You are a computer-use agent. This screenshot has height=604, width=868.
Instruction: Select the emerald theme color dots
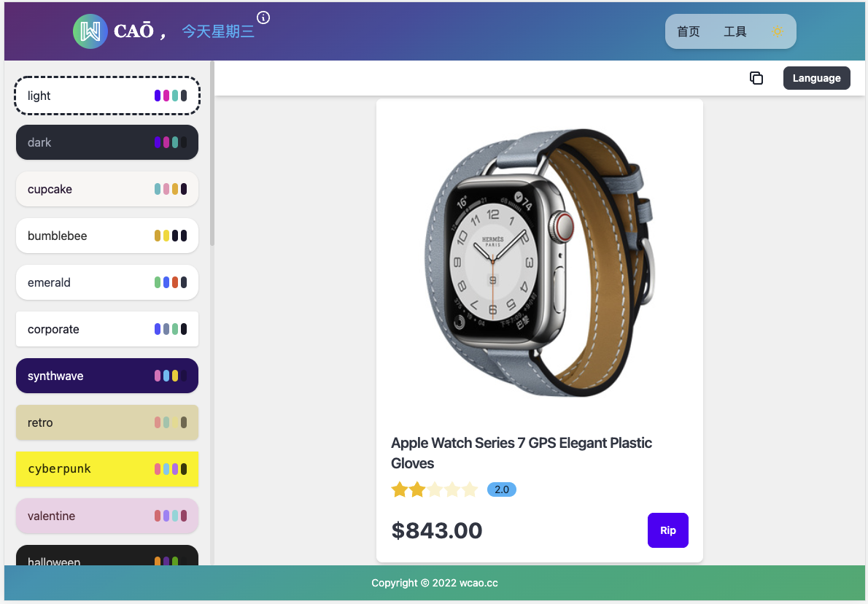[x=171, y=282]
